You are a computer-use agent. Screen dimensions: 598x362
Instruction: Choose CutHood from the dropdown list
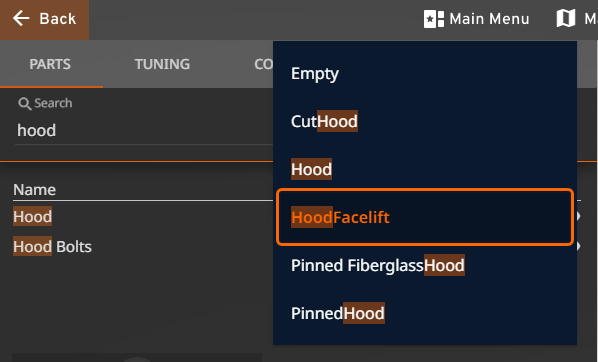425,121
